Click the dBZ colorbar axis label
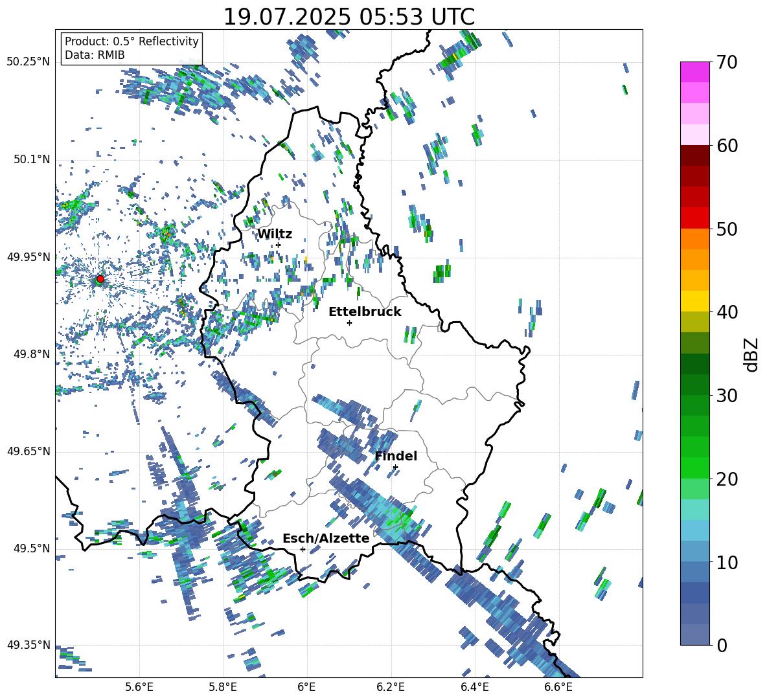 click(x=752, y=354)
